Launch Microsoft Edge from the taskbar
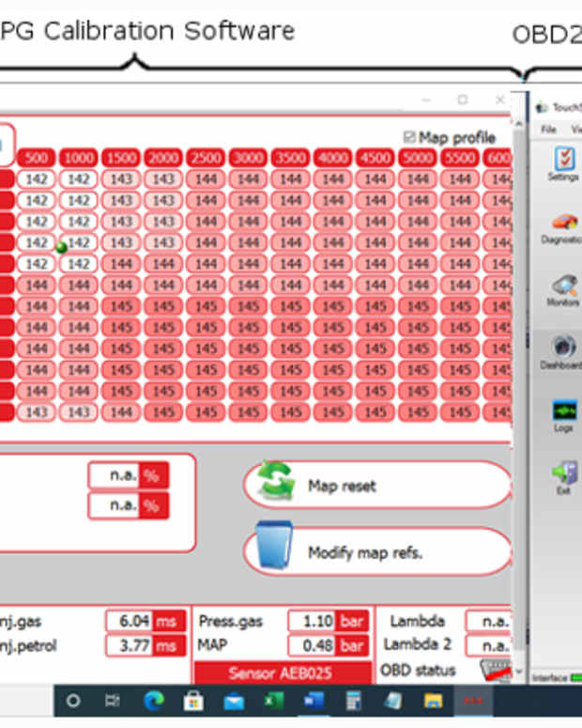582x728 pixels. (x=154, y=701)
